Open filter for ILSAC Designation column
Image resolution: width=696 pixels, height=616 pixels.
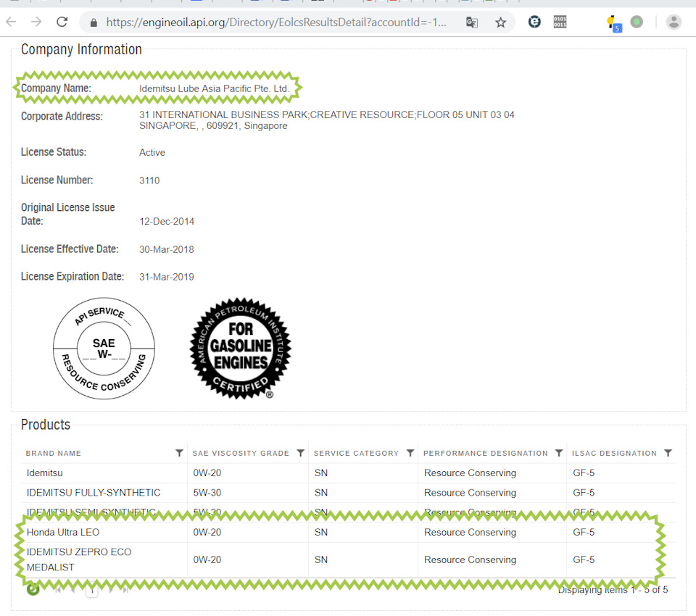coord(668,453)
